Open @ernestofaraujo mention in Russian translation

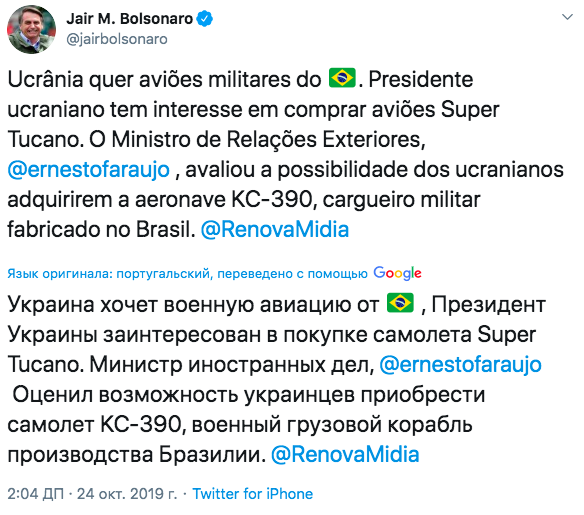tap(460, 365)
